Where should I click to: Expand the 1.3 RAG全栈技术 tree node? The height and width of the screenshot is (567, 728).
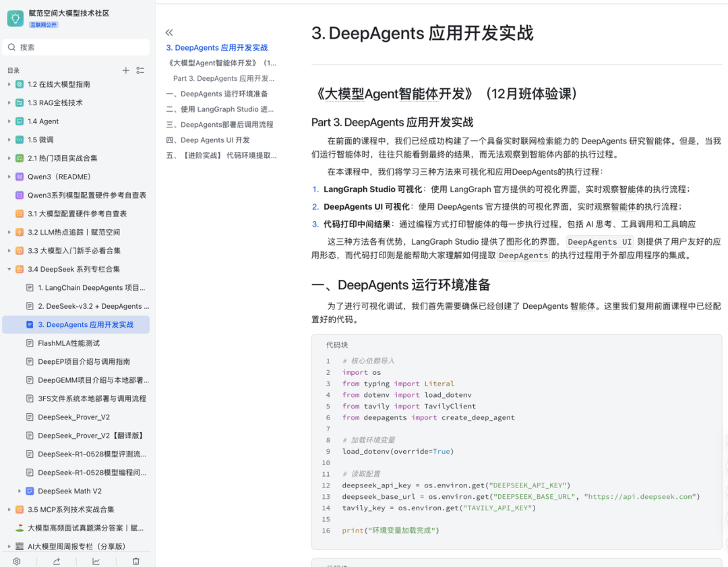tap(9, 102)
